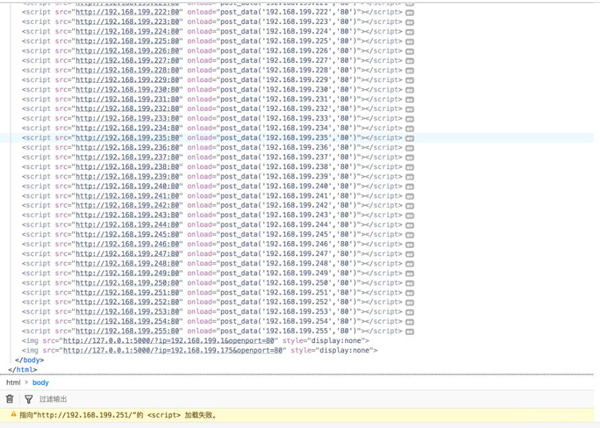This screenshot has height=428, width=600.
Task: Click the event badge on 192.168.199.231 script row
Action: pyautogui.click(x=409, y=99)
